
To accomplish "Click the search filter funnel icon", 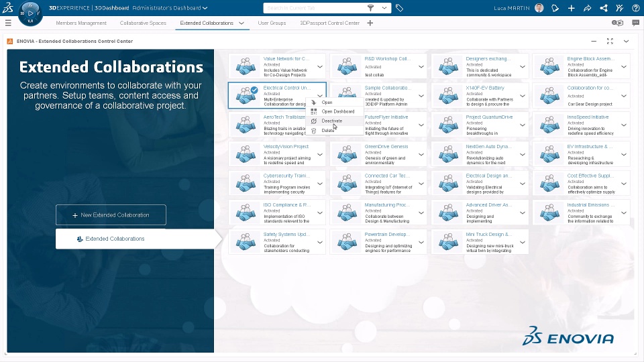I will pos(370,8).
